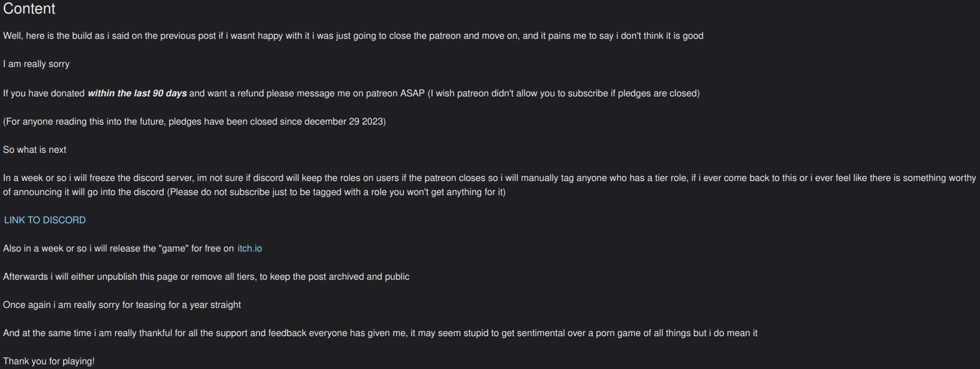Click the 'Once again i am really sorry' line
The height and width of the screenshot is (369, 980).
(122, 304)
